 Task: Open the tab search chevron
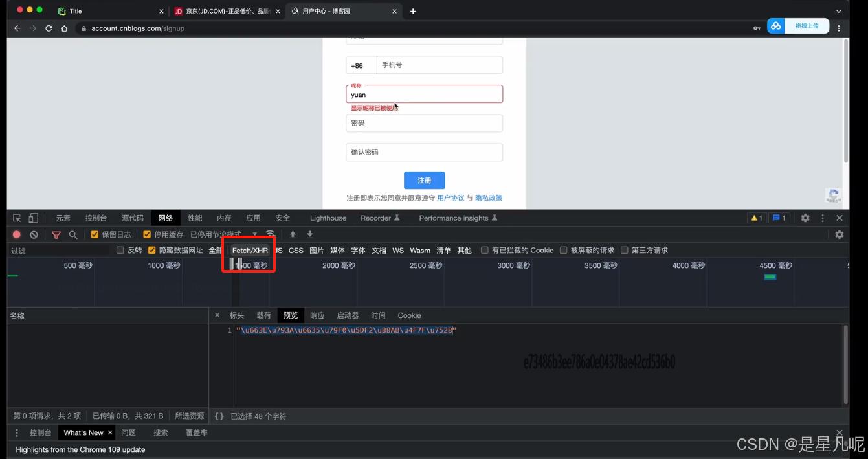[839, 11]
